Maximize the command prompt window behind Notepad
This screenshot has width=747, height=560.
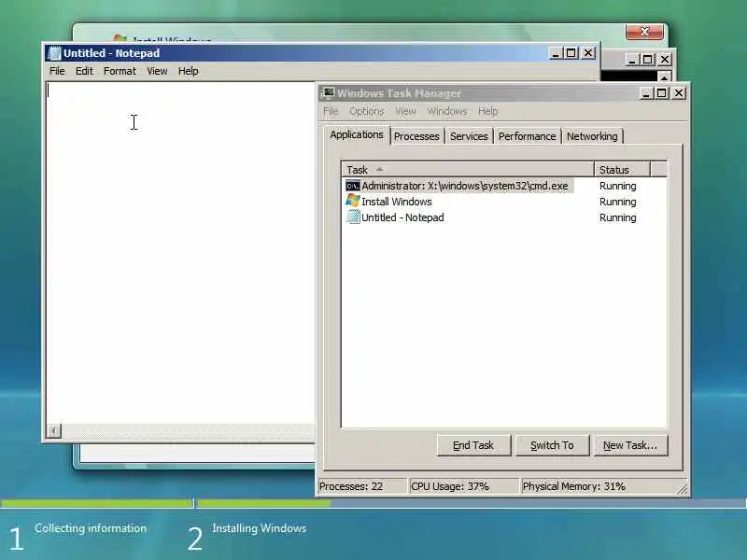tap(648, 60)
